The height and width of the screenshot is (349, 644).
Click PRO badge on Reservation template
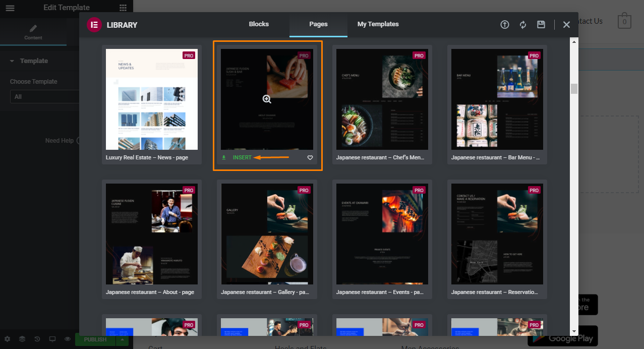(x=534, y=190)
